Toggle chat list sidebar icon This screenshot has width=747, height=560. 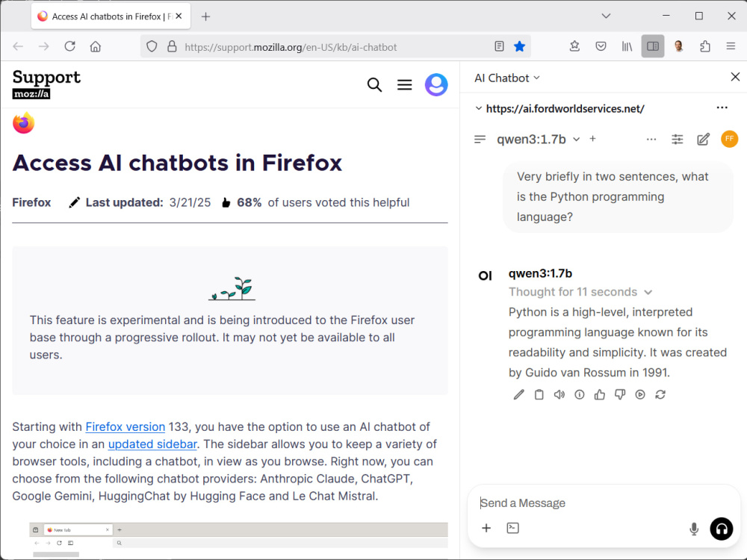point(480,139)
